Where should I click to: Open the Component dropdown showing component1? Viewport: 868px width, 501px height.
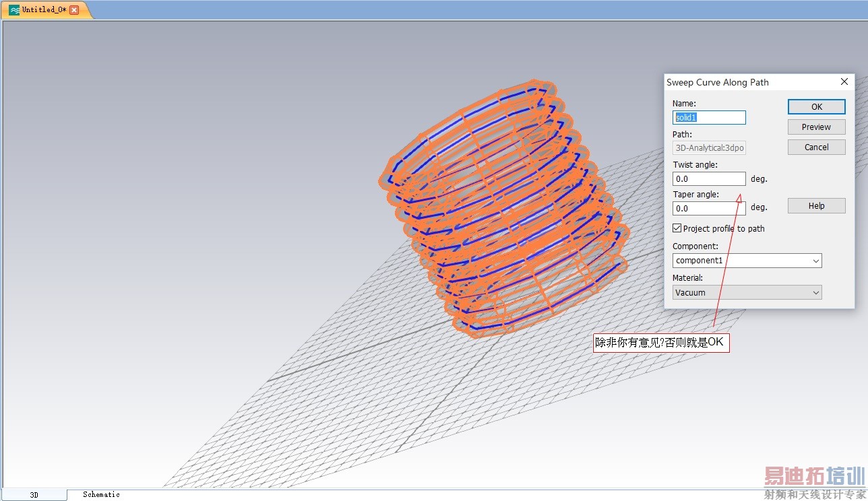(747, 261)
